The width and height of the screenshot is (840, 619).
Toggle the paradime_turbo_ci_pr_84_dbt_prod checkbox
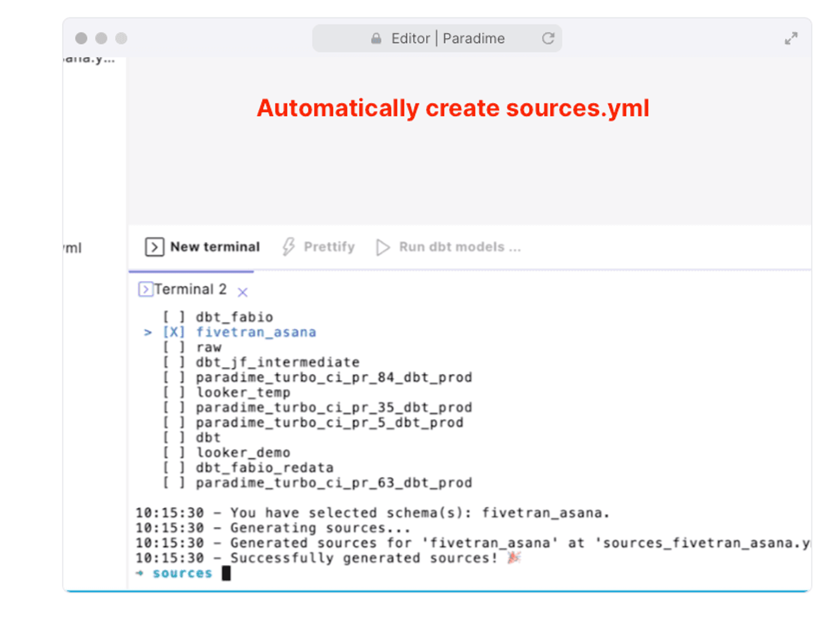pos(174,377)
